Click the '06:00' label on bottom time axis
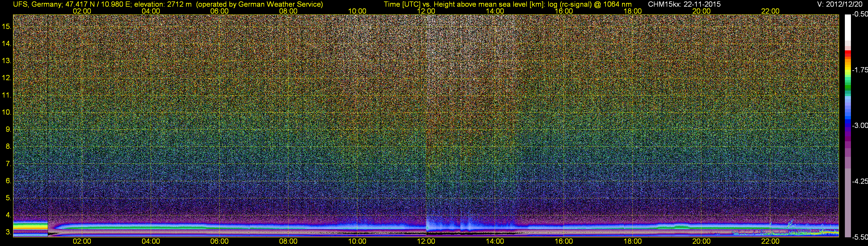Image resolution: width=868 pixels, height=246 pixels. tap(219, 241)
